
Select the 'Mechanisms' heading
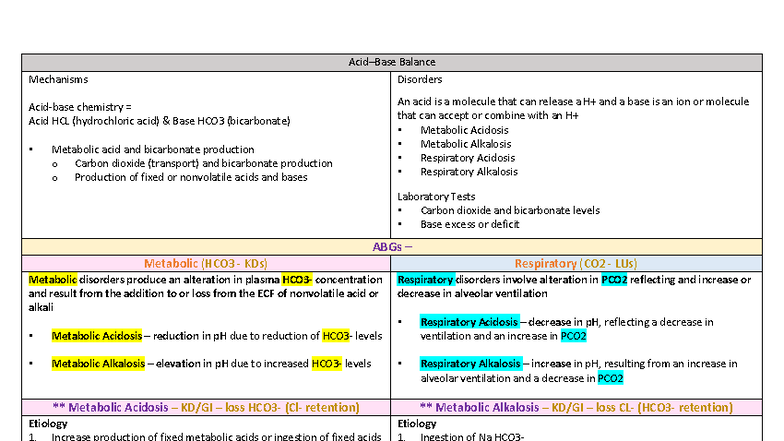point(58,79)
